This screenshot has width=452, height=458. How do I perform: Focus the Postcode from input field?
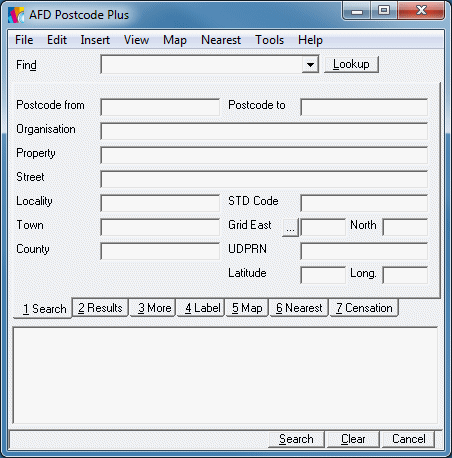click(160, 107)
